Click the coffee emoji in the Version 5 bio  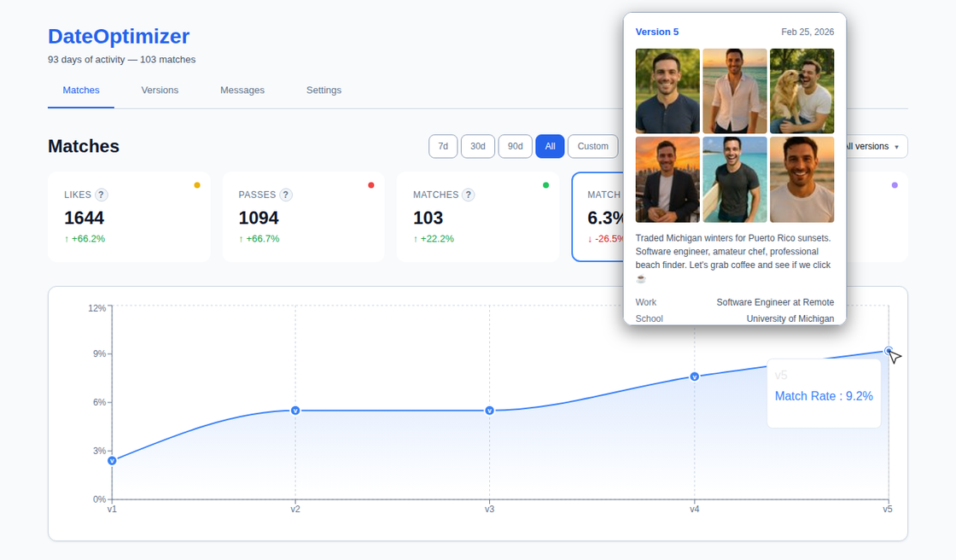pyautogui.click(x=640, y=277)
